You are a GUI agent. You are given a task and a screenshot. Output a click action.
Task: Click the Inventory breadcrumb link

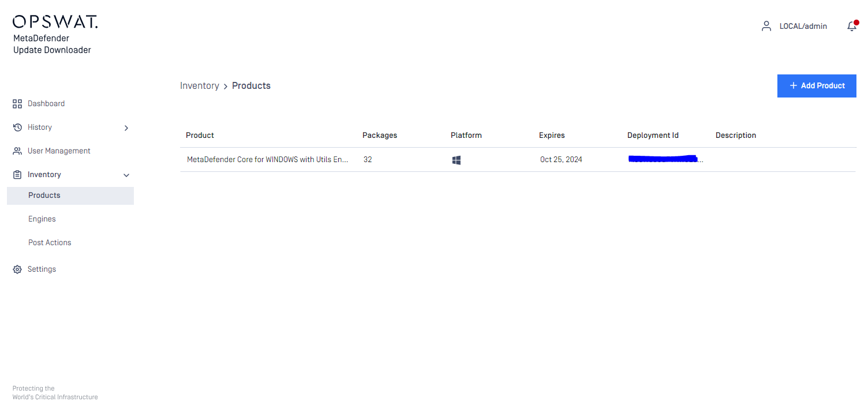point(200,86)
